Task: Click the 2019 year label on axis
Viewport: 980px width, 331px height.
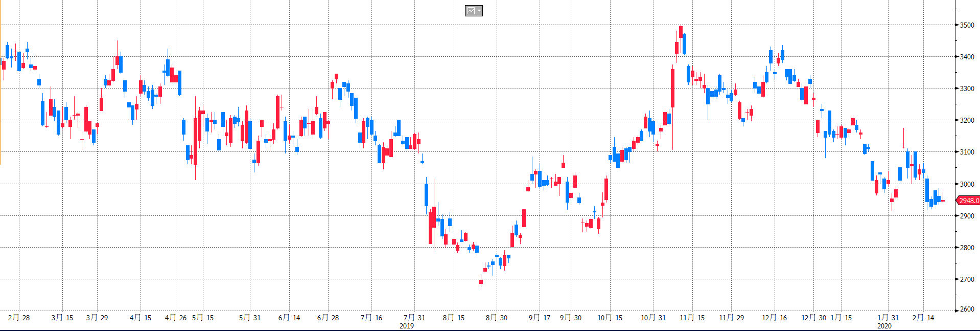Action: pos(407,326)
